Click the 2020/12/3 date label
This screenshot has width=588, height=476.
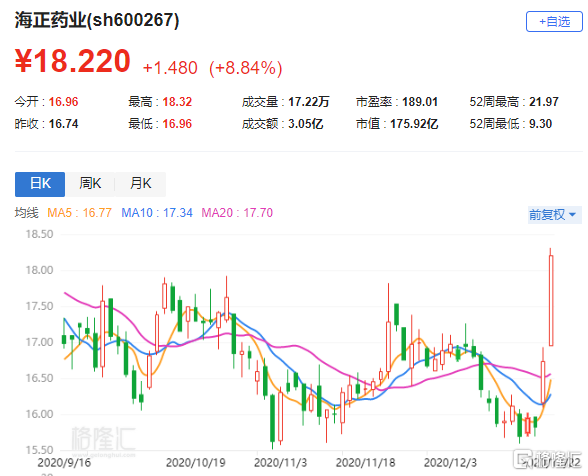[x=450, y=462]
